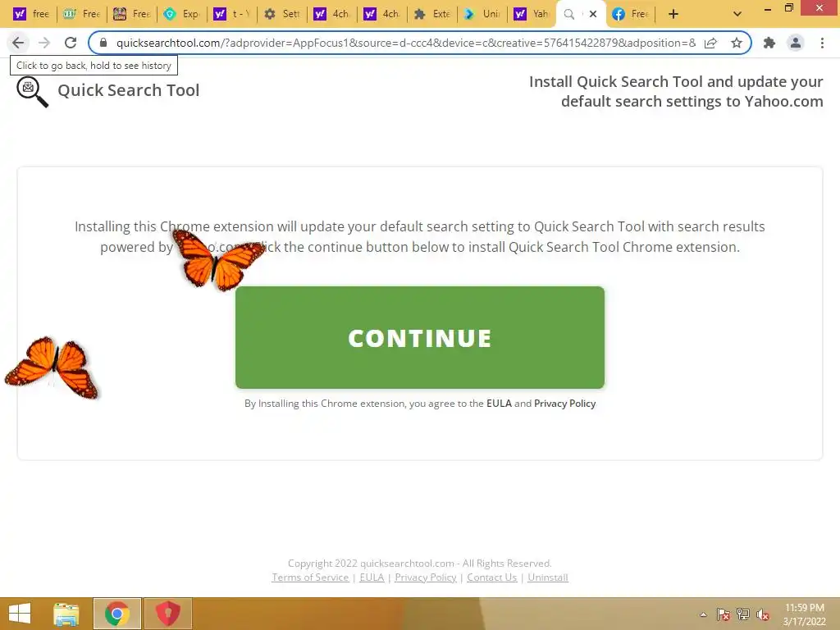Click the taskbar clock showing 11:59 PM
The width and height of the screenshot is (840, 630).
[805, 614]
